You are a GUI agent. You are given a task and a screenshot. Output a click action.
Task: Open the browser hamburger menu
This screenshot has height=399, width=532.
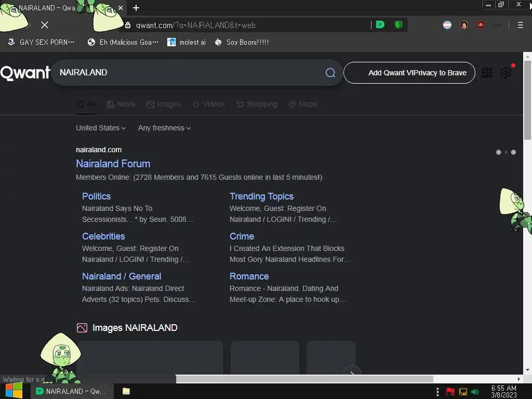tap(521, 25)
